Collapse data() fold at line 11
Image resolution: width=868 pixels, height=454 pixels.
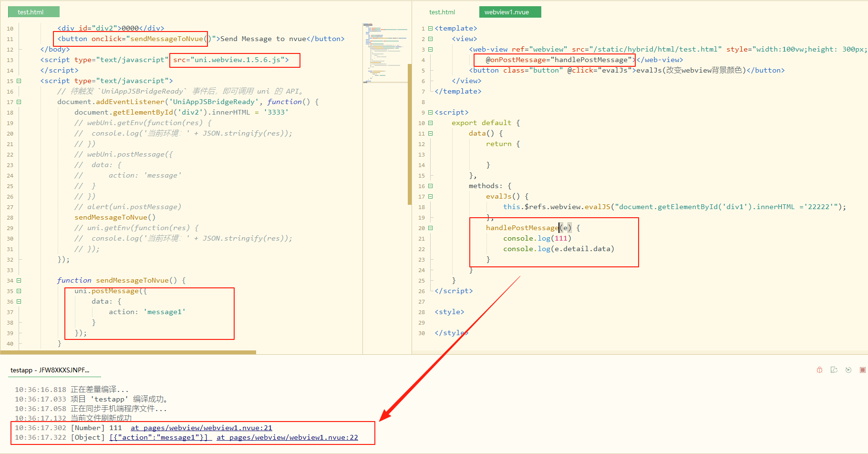point(430,133)
